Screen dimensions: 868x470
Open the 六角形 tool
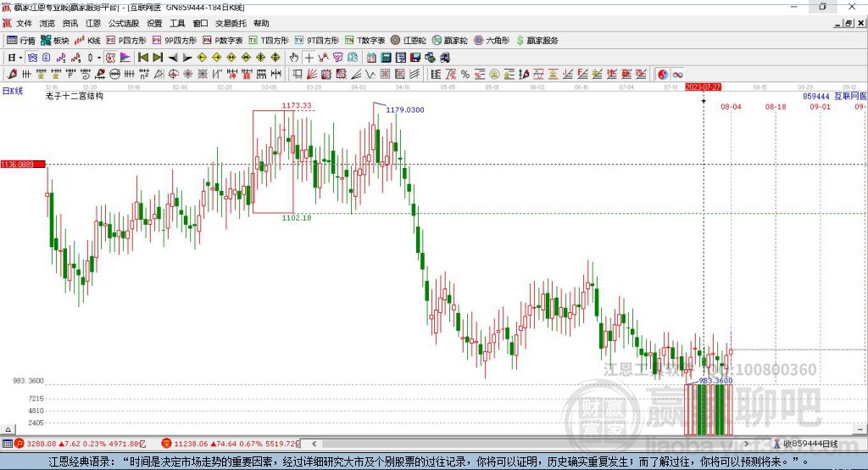pos(492,41)
